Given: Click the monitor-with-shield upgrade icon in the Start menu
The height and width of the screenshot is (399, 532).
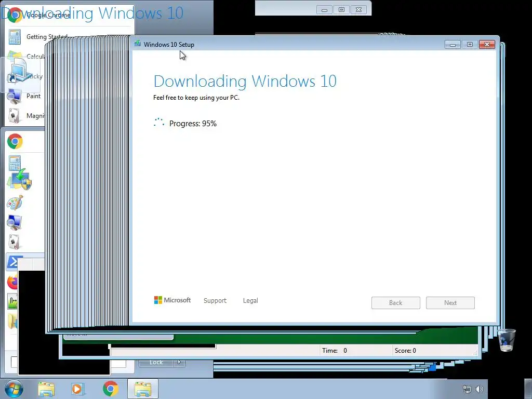Looking at the screenshot, I should pyautogui.click(x=20, y=180).
